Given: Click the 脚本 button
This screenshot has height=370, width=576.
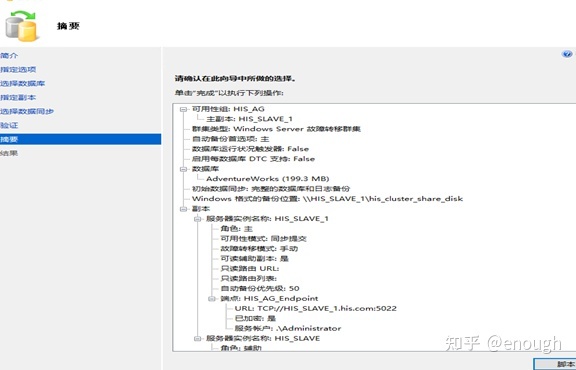Looking at the screenshot, I should (555, 364).
